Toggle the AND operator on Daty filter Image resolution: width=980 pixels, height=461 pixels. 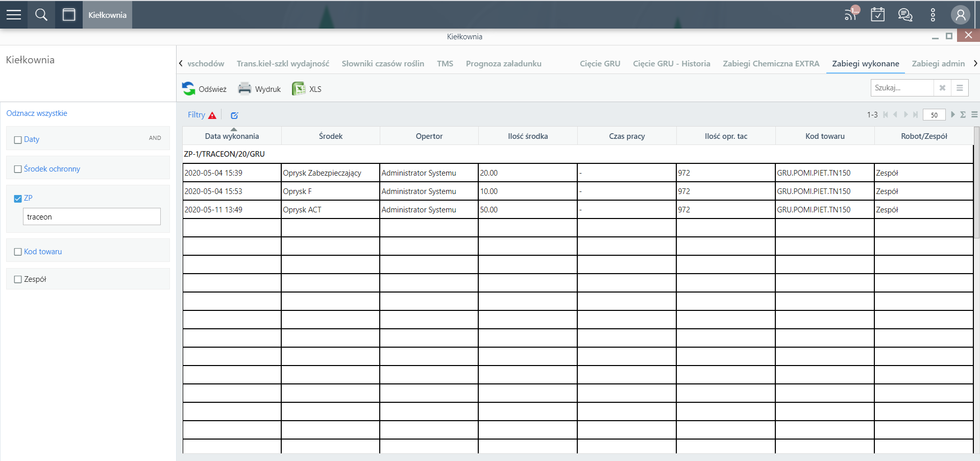tap(155, 138)
